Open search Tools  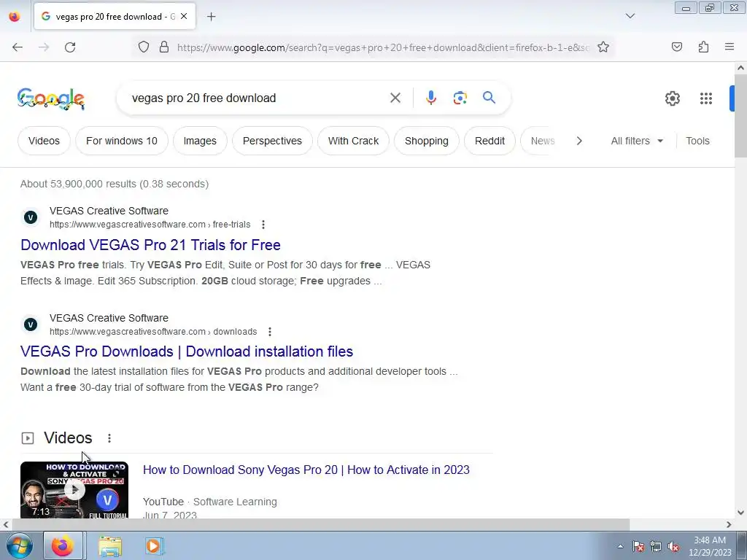pos(697,141)
